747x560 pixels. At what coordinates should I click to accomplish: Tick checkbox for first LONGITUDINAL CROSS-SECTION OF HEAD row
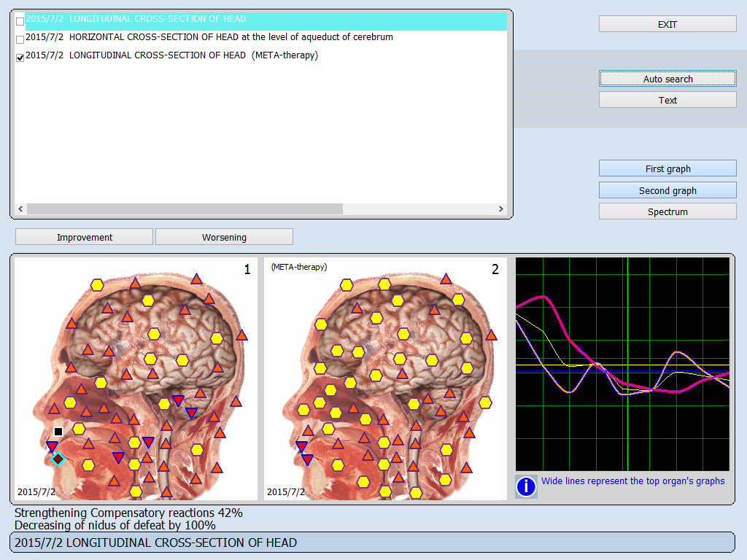[x=20, y=21]
